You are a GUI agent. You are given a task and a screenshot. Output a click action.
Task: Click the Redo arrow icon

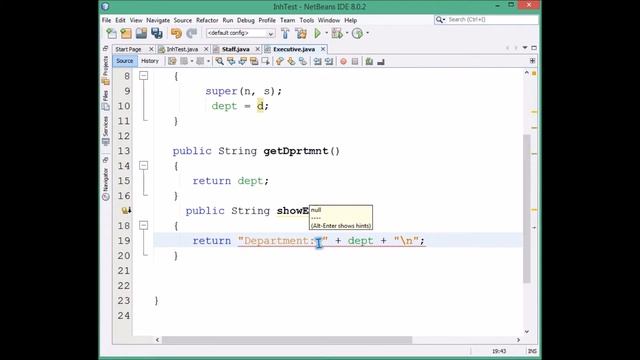coord(191,33)
